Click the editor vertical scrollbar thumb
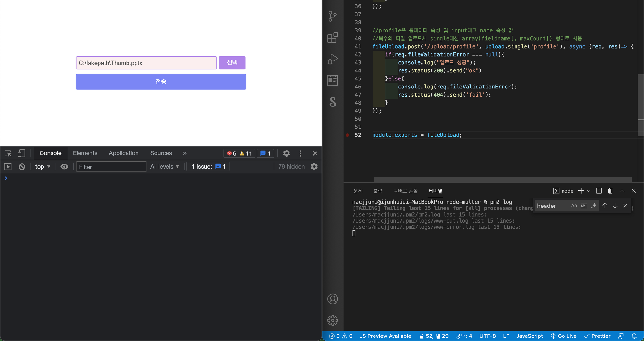 point(641,105)
